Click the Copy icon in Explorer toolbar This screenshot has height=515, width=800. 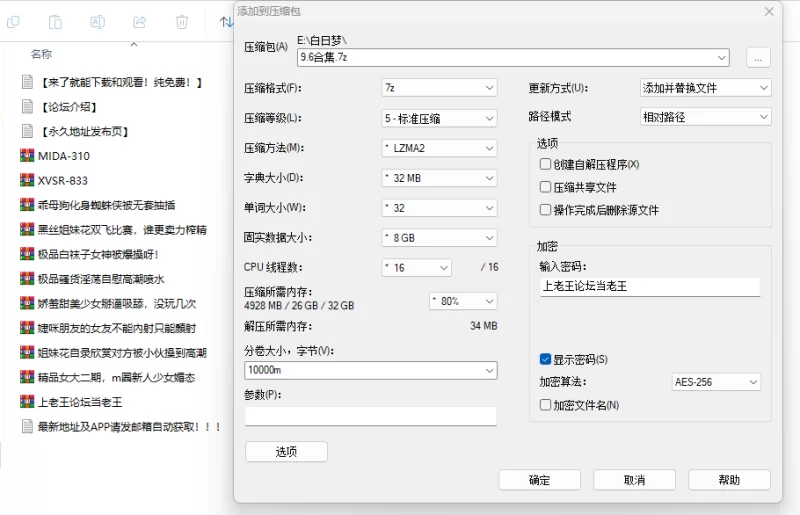click(x=13, y=22)
